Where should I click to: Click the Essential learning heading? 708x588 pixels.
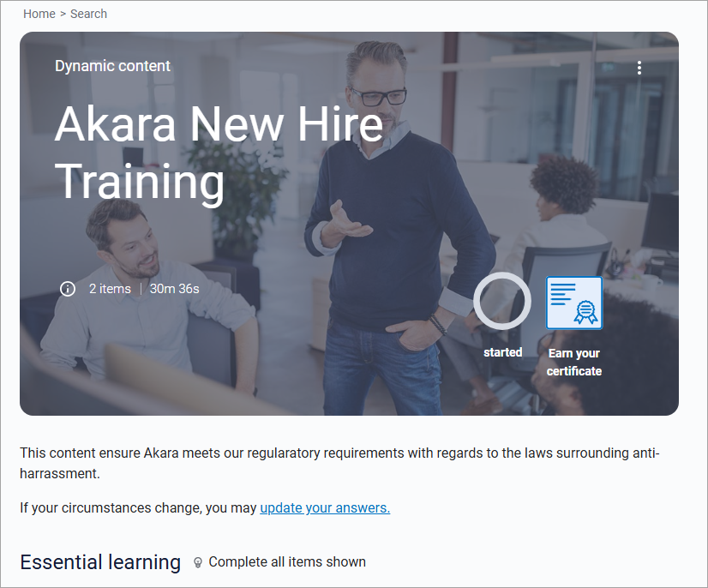[x=100, y=562]
